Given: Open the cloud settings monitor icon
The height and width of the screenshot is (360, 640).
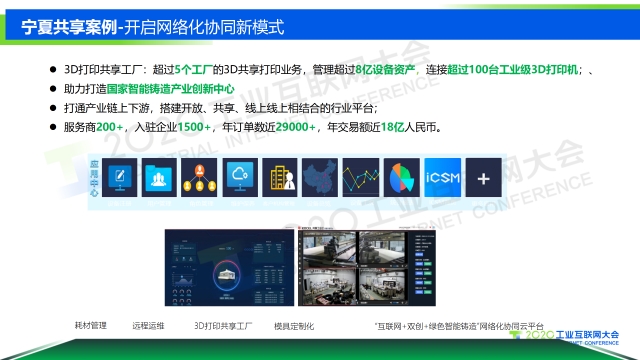Looking at the screenshot, I should coord(240,178).
